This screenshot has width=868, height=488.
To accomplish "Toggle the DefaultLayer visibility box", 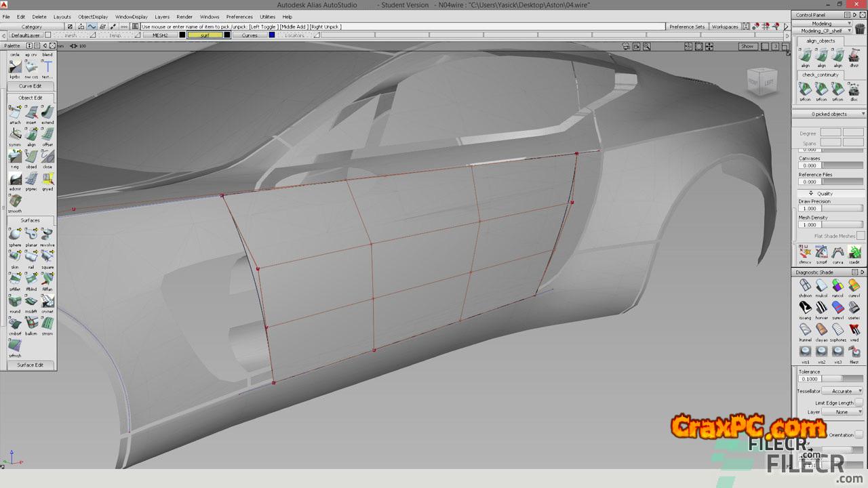I will 47,35.
